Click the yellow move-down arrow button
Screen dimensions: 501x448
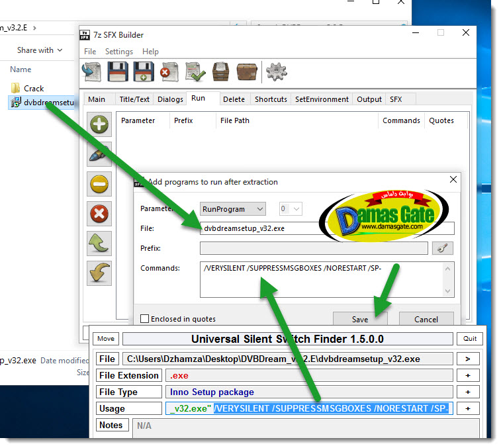(x=99, y=273)
